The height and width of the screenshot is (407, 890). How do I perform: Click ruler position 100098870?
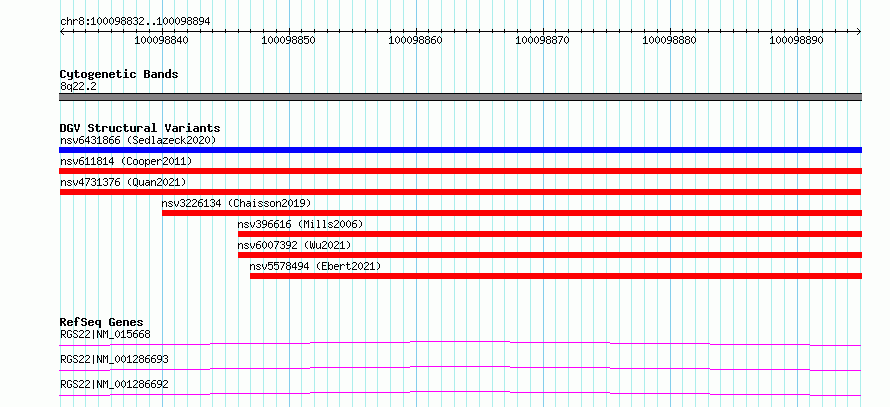click(x=543, y=40)
